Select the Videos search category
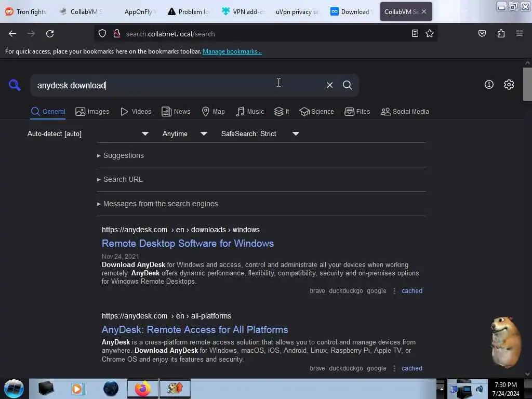532x399 pixels. (x=136, y=111)
